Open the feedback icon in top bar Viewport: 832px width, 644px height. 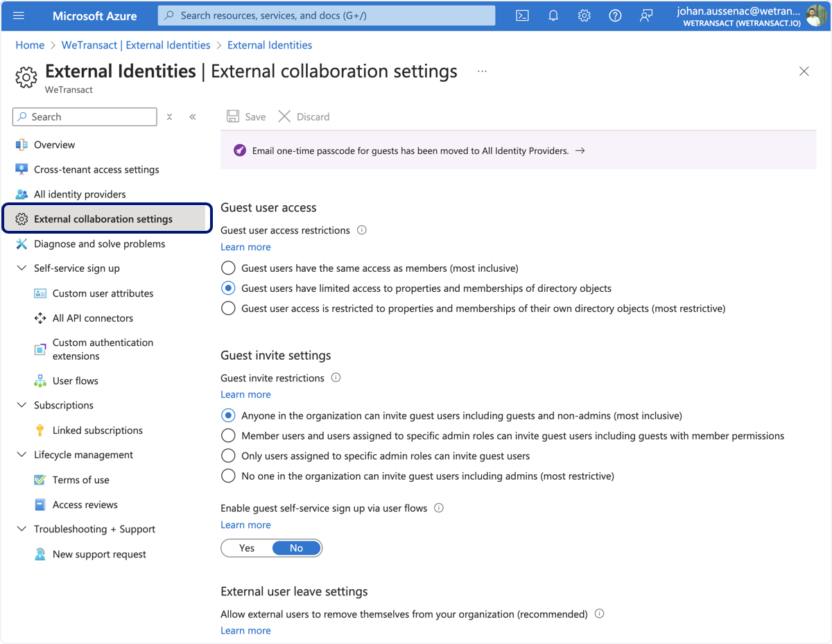click(646, 15)
